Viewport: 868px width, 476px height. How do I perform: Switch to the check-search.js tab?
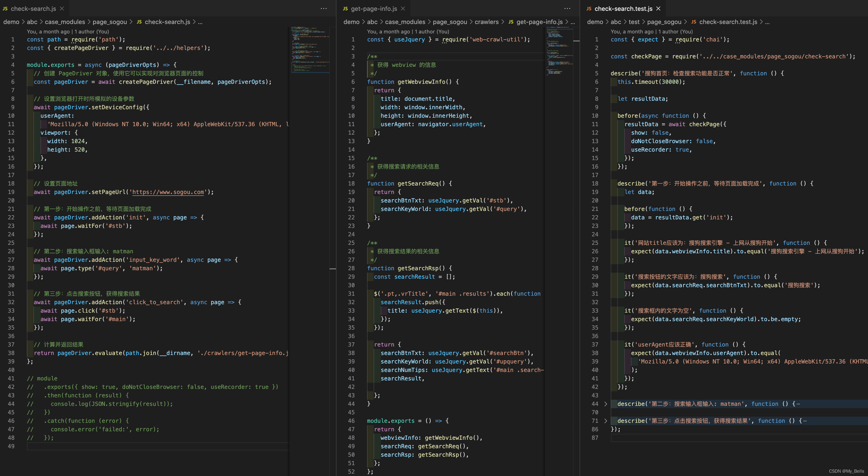pyautogui.click(x=33, y=9)
